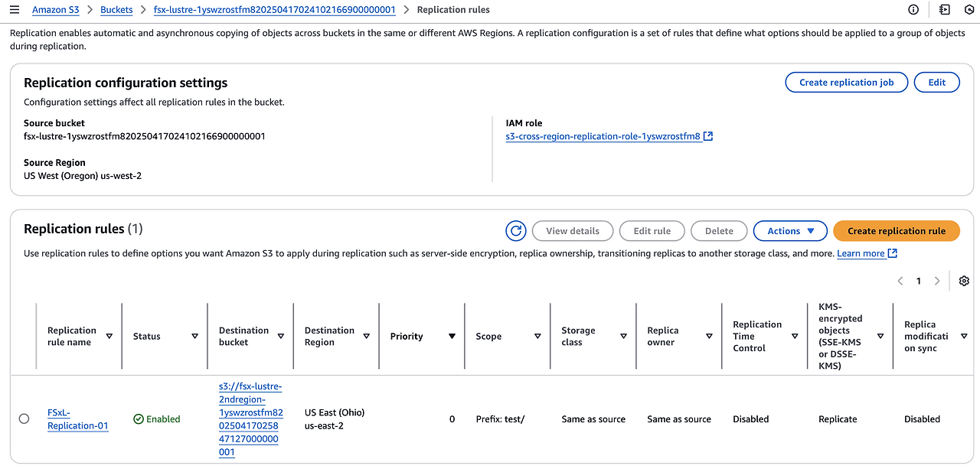Sort by Replica modification sync column
The image size is (980, 469).
pyautogui.click(x=964, y=337)
